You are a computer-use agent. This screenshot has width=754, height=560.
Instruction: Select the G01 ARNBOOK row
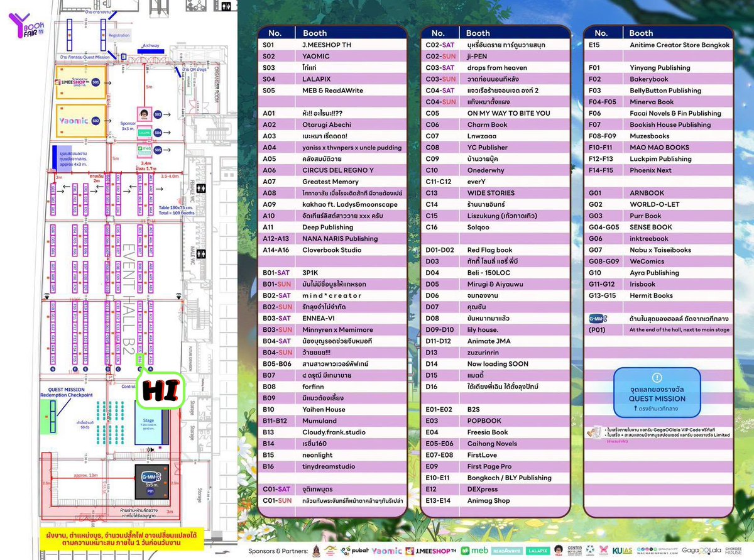point(658,193)
